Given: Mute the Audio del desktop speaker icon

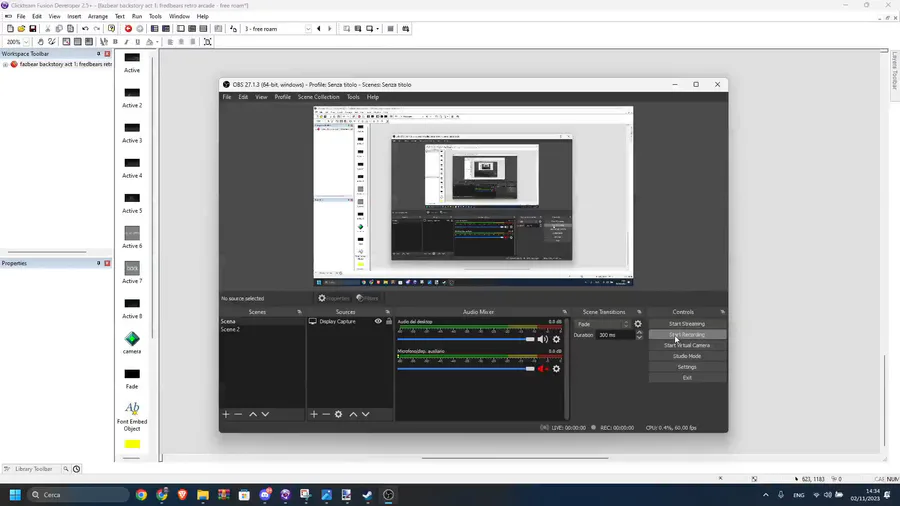Looking at the screenshot, I should click(x=542, y=339).
